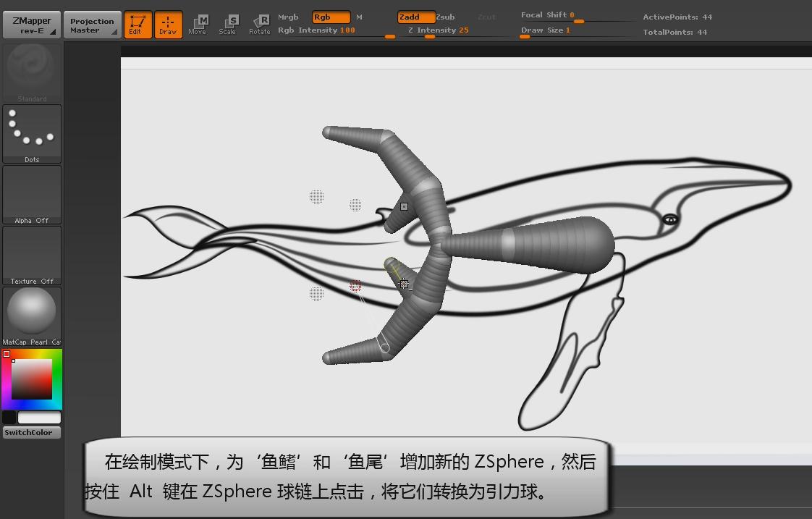Toggle the Zadd mode
The height and width of the screenshot is (519, 812).
click(x=416, y=17)
